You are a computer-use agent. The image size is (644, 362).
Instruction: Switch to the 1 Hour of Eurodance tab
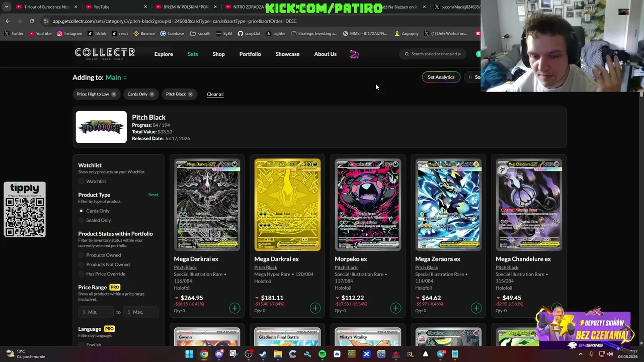(45, 7)
